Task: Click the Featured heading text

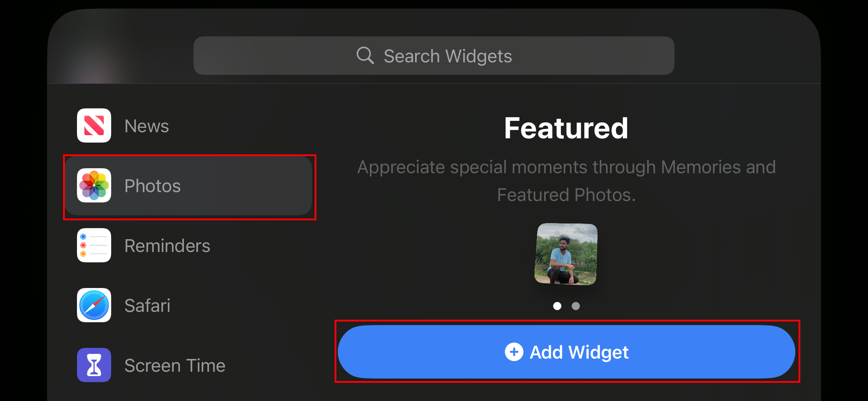Action: click(x=566, y=128)
